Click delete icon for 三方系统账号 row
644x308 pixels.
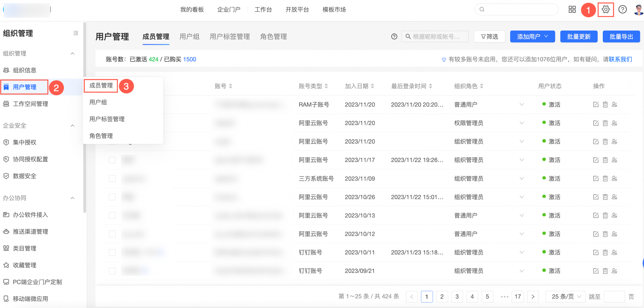(605, 179)
